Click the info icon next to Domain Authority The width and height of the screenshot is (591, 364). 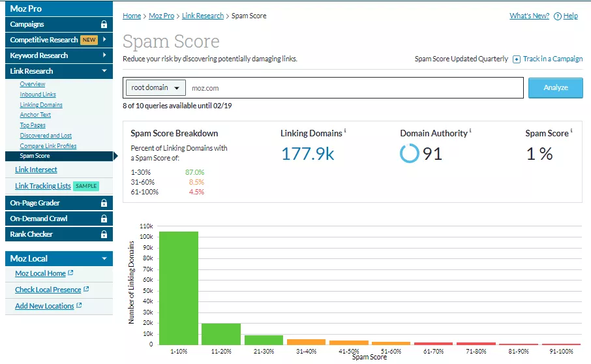pyautogui.click(x=470, y=130)
